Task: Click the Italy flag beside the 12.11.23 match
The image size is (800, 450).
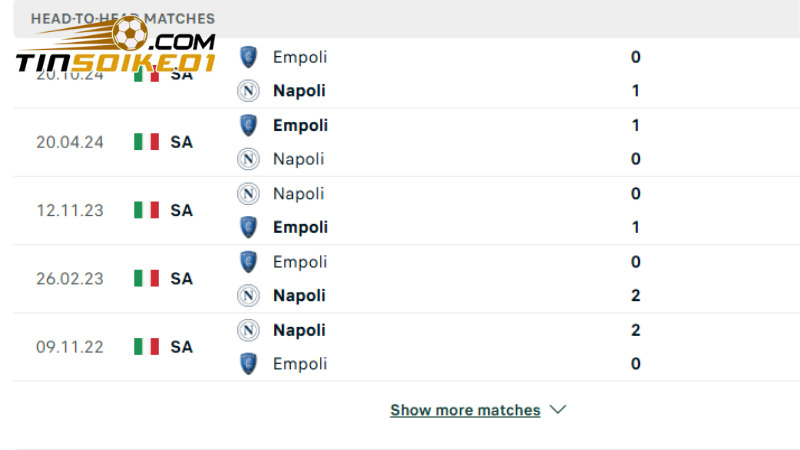Action: pyautogui.click(x=147, y=210)
